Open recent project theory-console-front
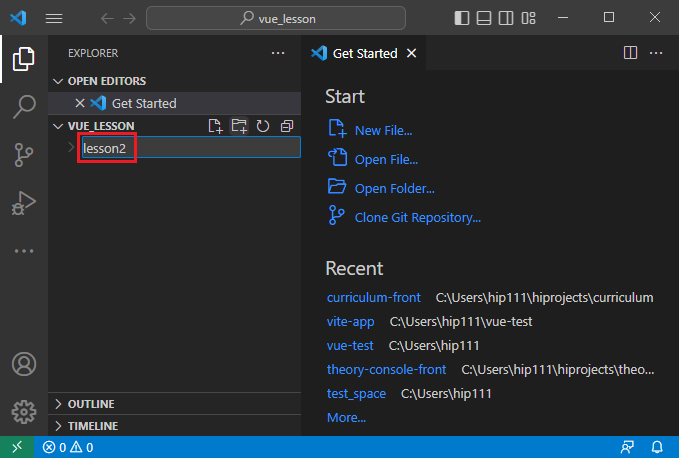 pos(386,369)
